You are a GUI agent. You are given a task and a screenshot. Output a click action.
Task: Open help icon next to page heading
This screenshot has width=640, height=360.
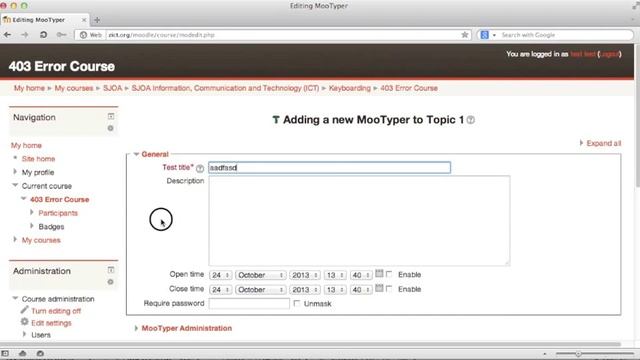click(471, 120)
